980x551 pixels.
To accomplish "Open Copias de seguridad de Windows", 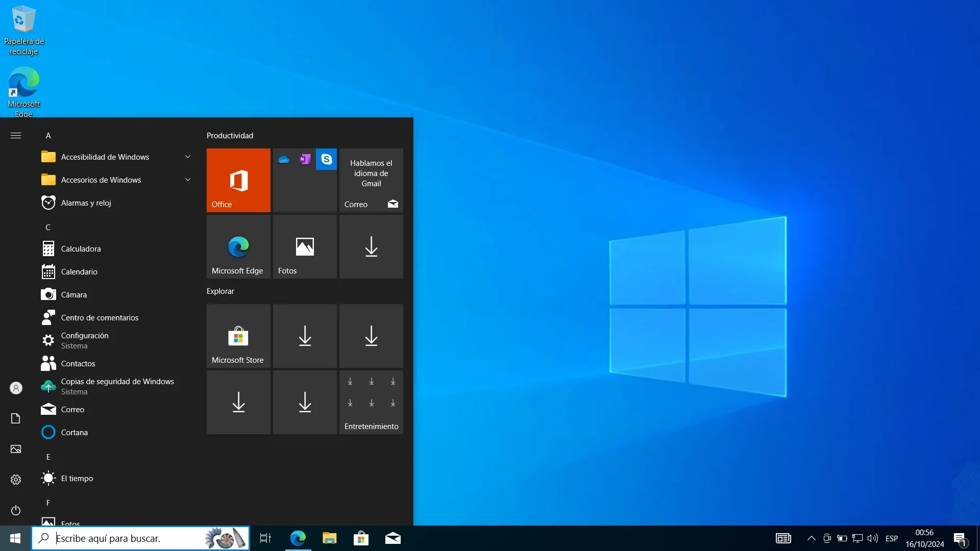I will tap(117, 386).
